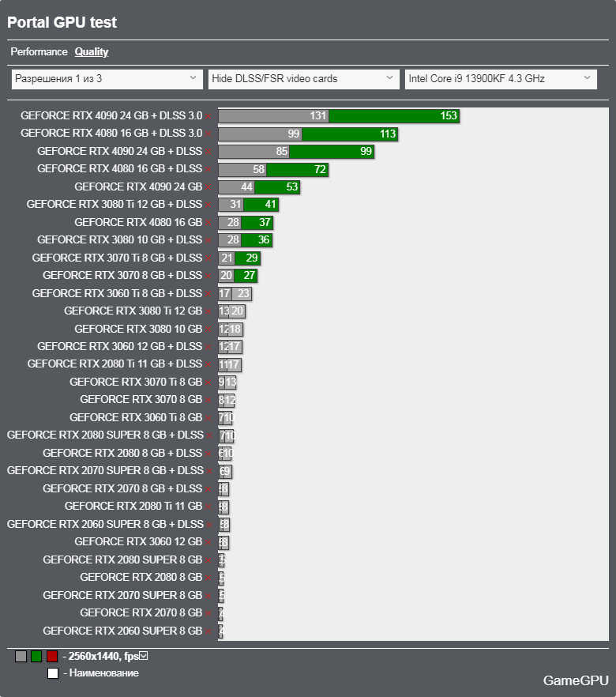Click the gray legend color swatch
The height and width of the screenshot is (697, 616).
click(21, 656)
